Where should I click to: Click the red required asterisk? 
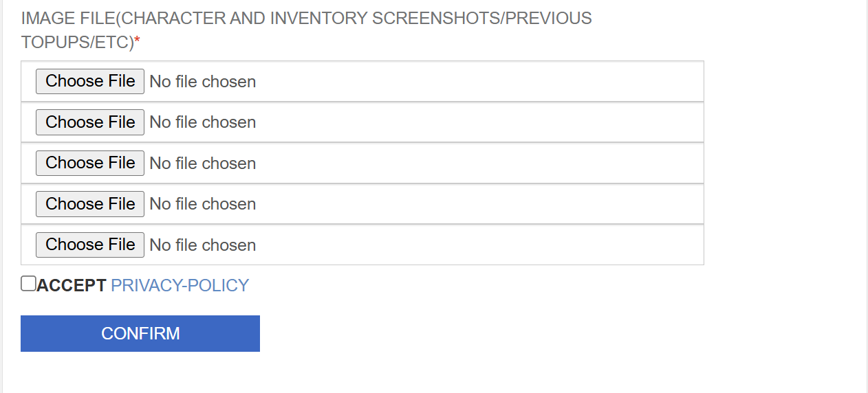[137, 43]
